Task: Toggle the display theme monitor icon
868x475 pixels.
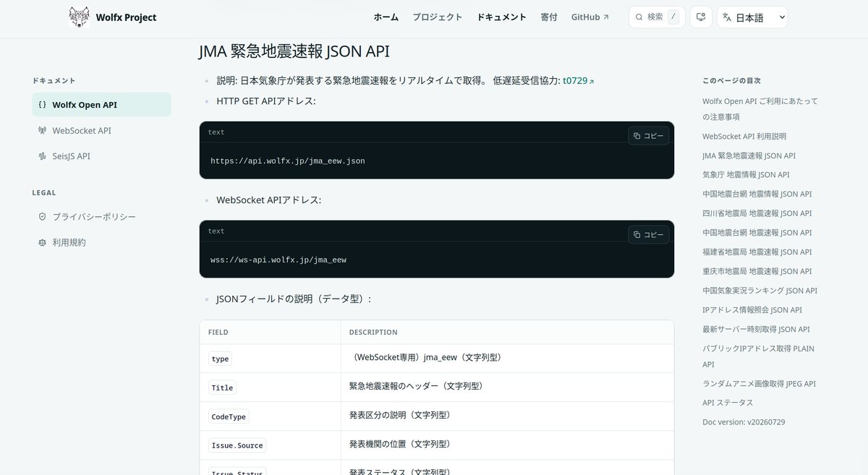Action: coord(700,17)
